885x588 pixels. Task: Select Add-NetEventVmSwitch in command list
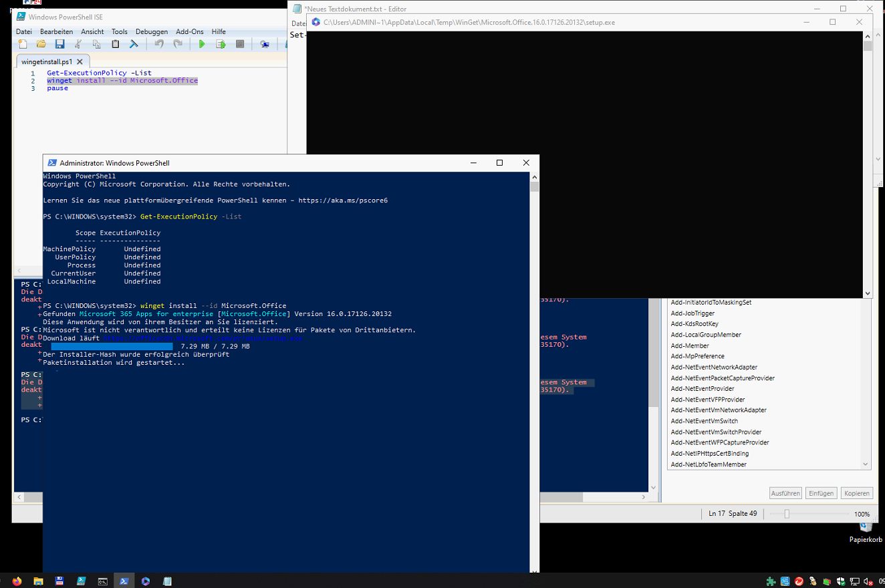[x=705, y=421]
